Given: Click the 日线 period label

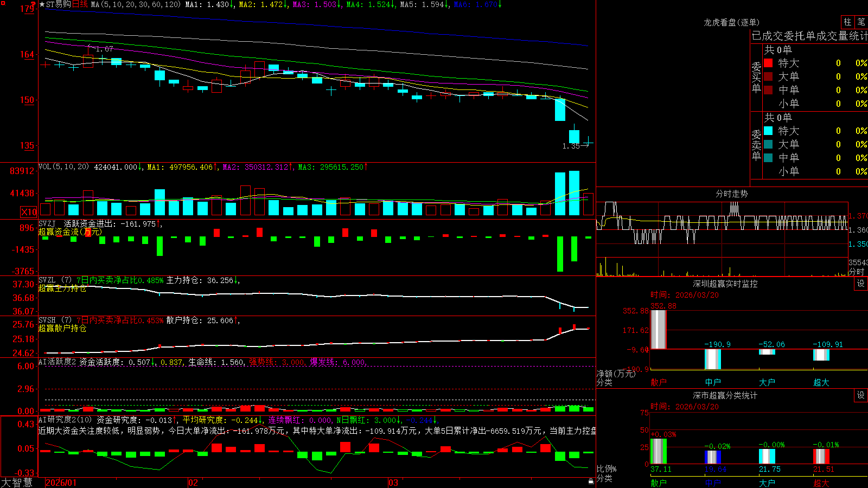Looking at the screenshot, I should tap(80, 4).
